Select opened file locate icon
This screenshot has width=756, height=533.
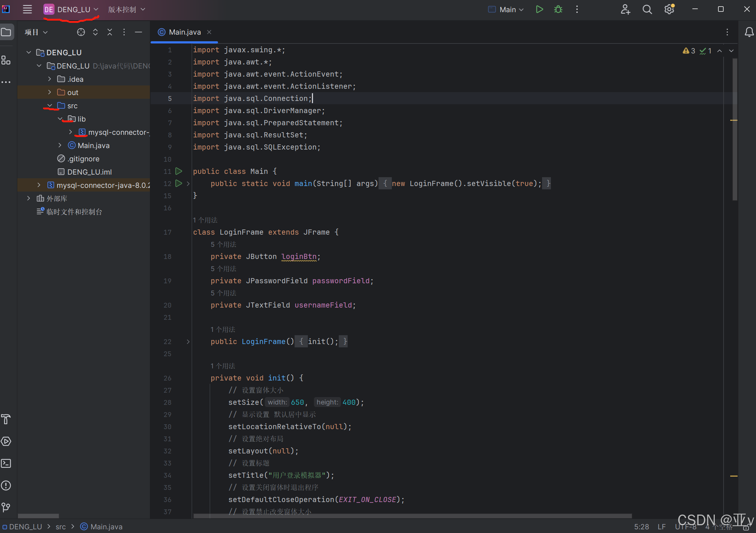point(81,32)
